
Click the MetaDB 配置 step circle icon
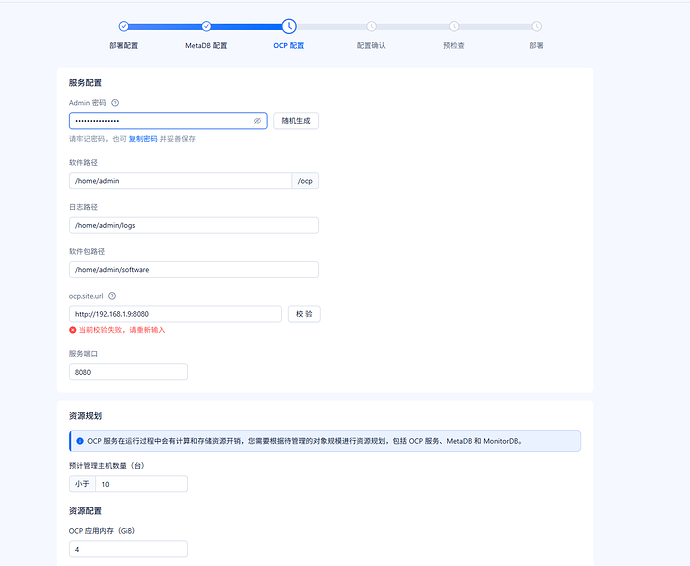pyautogui.click(x=206, y=26)
